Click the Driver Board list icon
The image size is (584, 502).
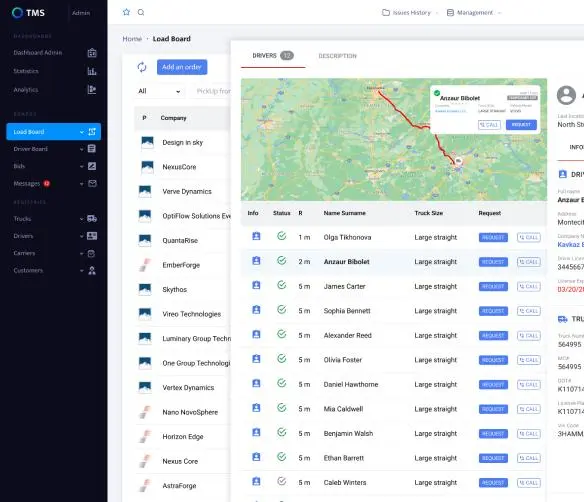pos(92,149)
